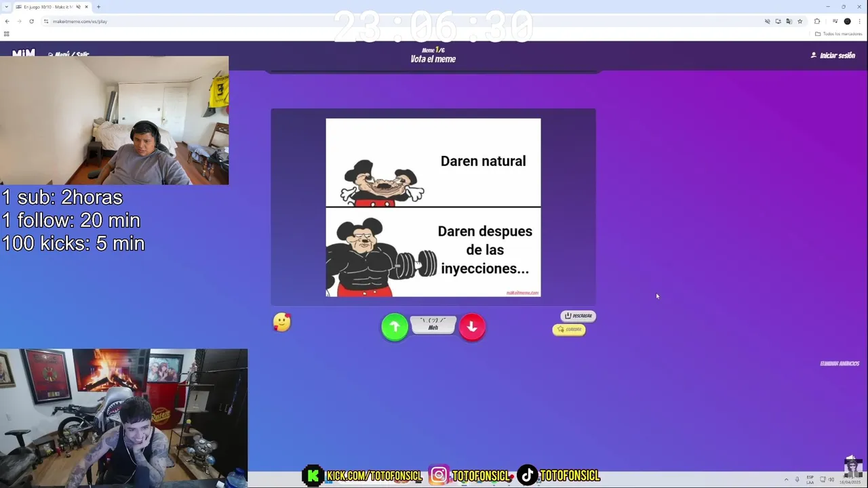
Task: Click the muted-sound icon in address bar
Action: point(768,21)
